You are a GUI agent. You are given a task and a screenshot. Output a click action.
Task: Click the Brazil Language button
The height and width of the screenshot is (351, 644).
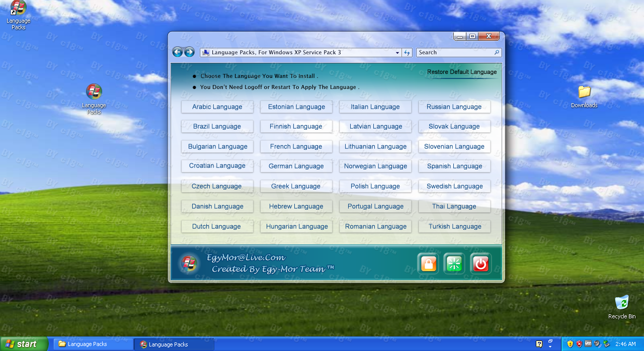217,126
